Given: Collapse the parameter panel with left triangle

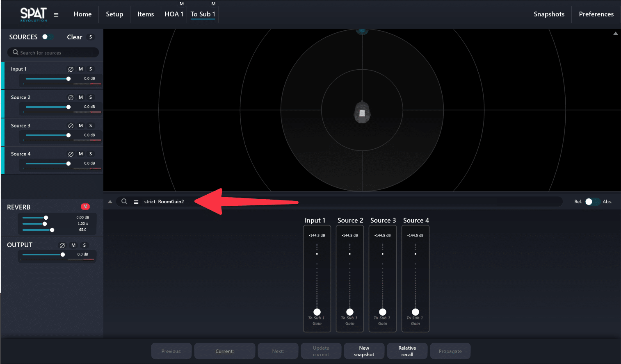Looking at the screenshot, I should pyautogui.click(x=110, y=202).
